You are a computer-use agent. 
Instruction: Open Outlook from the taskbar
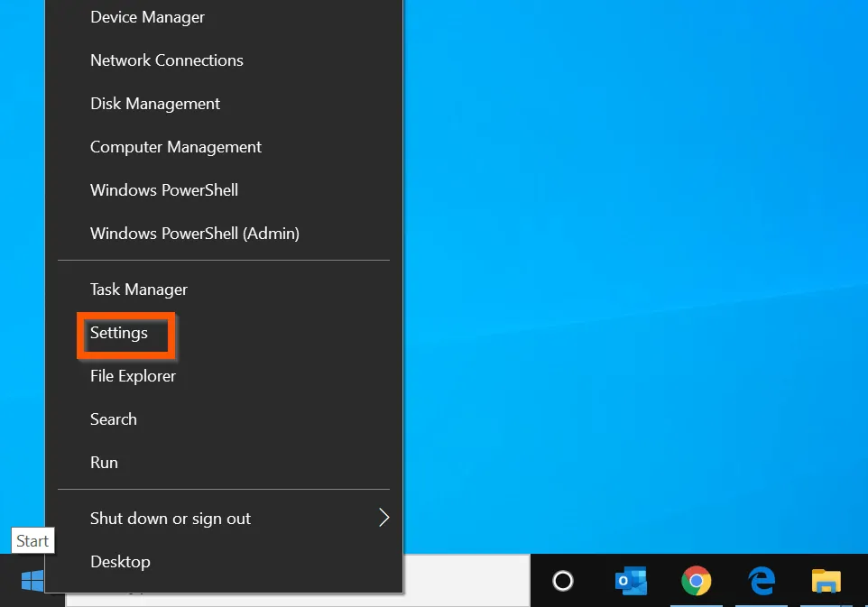[630, 581]
